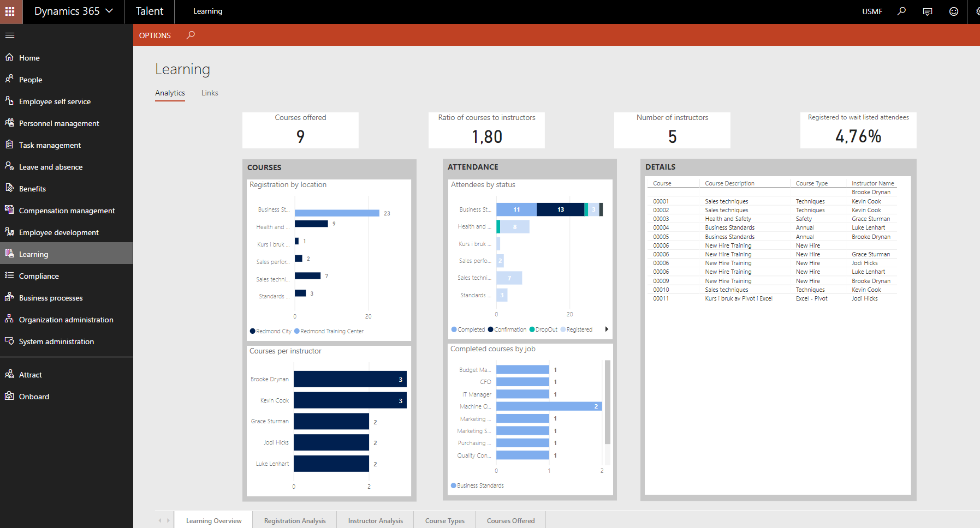
Task: Open the app launcher waffle icon
Action: (x=10, y=11)
